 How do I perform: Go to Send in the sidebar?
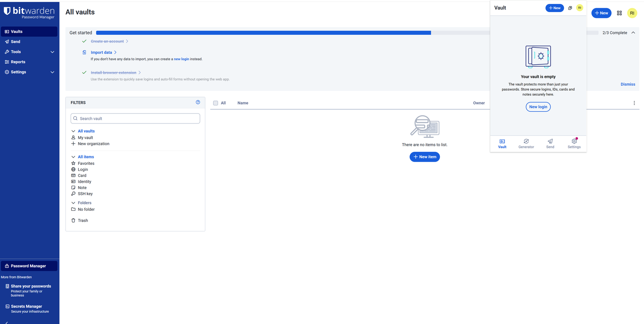click(x=16, y=42)
